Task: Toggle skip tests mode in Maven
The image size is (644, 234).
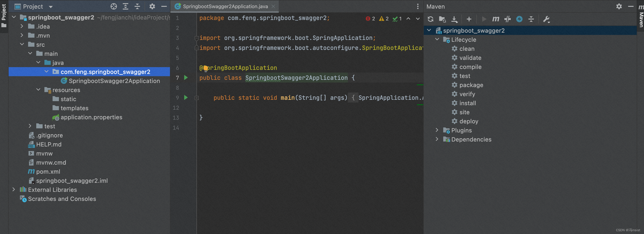Action: [507, 19]
